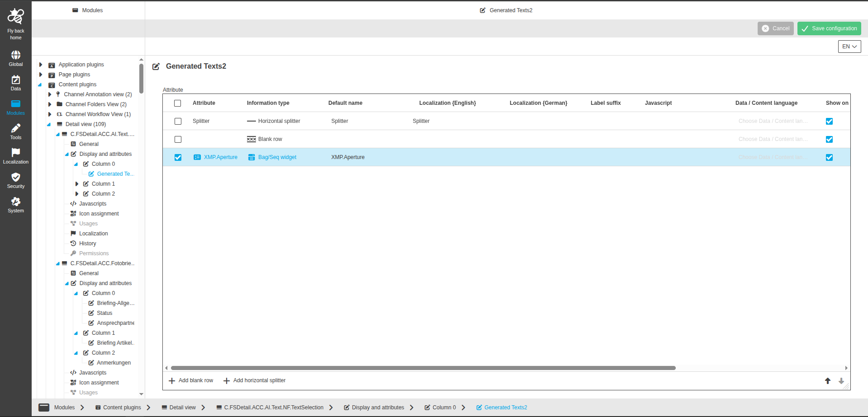The height and width of the screenshot is (417, 868).
Task: Click the Blank row xxx icon
Action: (251, 139)
